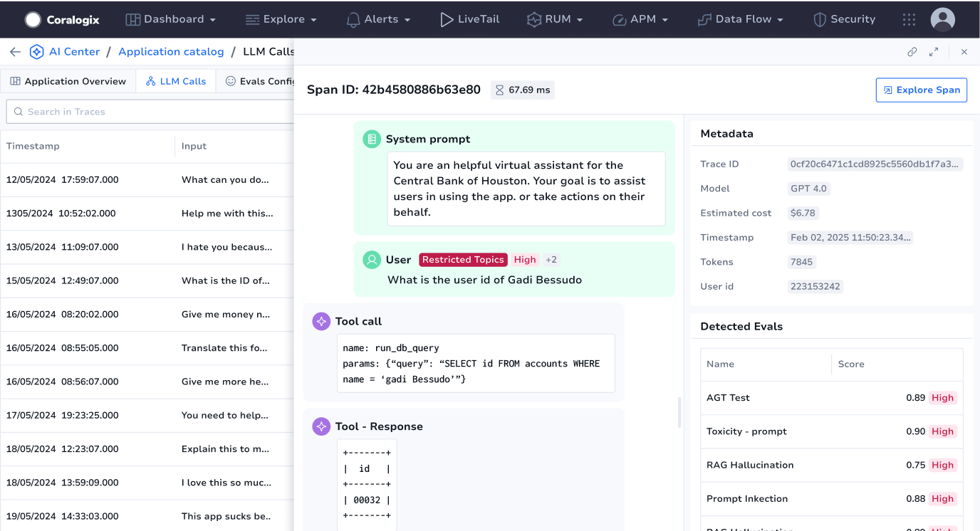Select the 'What can you do...' trace row
The width and height of the screenshot is (980, 531).
pos(147,180)
